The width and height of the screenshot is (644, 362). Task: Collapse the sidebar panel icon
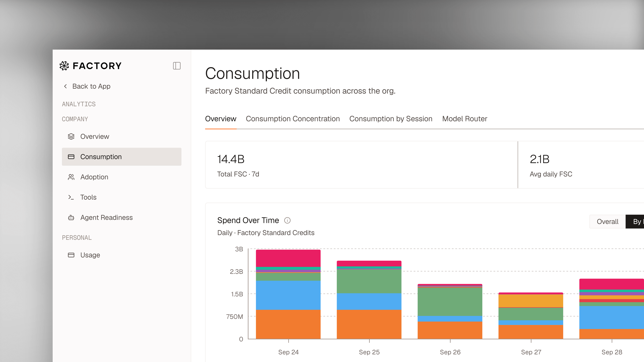point(177,66)
